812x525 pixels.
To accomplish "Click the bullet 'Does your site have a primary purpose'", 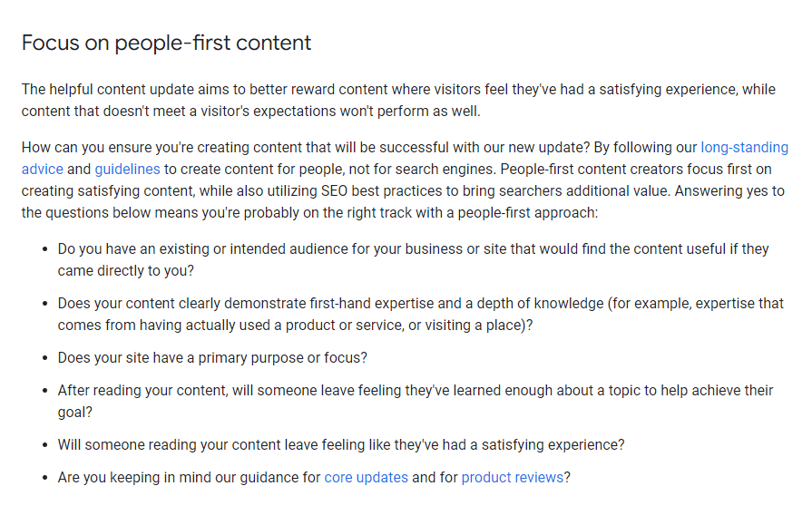I will pyautogui.click(x=212, y=358).
